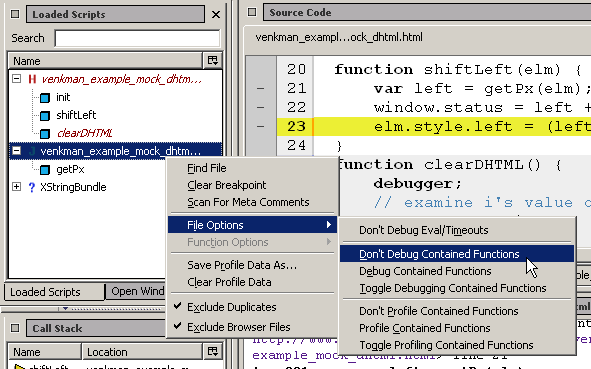Click the Source Code panel float box icon
Screen dimensions: 591x369
[x=252, y=12]
